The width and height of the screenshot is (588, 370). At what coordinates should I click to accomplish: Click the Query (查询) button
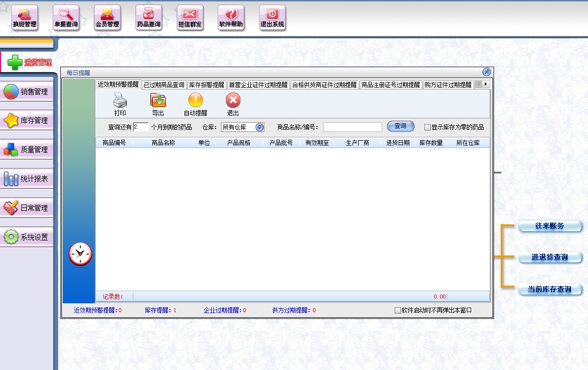(400, 126)
